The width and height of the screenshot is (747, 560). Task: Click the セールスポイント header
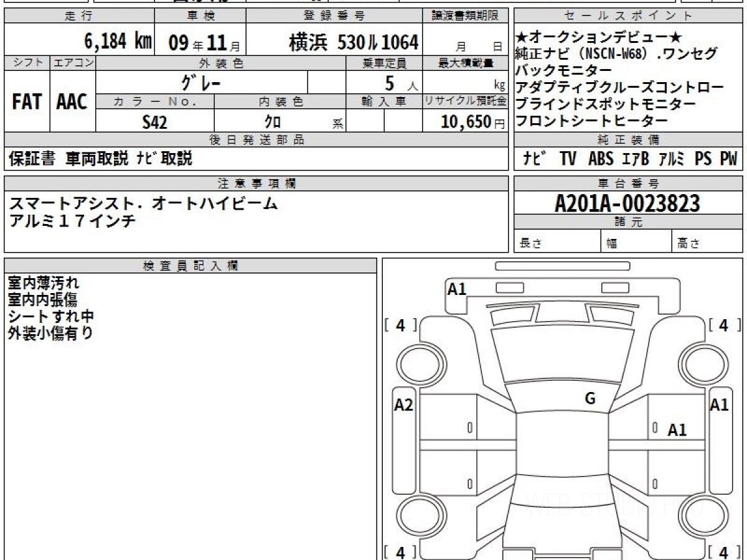(627, 16)
